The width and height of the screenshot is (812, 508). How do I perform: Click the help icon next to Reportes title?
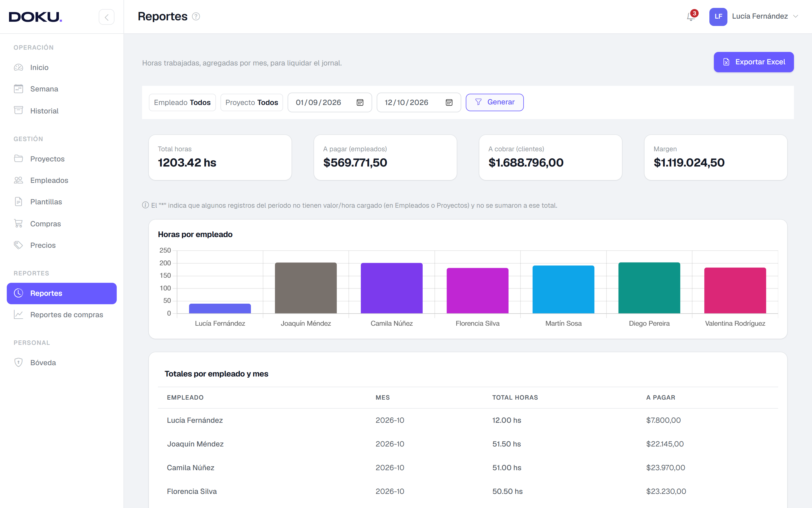point(196,16)
